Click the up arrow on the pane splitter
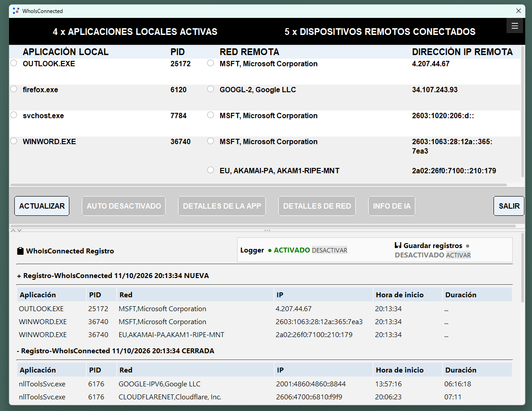 [x=13, y=231]
